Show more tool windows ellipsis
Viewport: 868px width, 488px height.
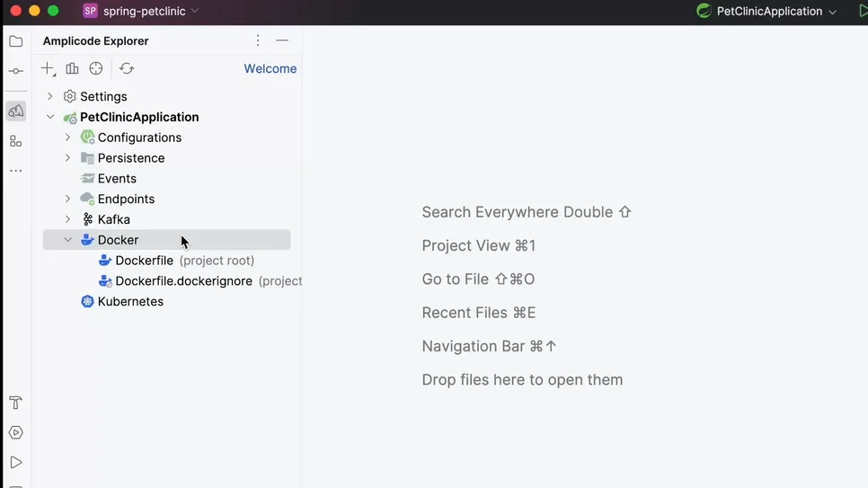click(16, 171)
